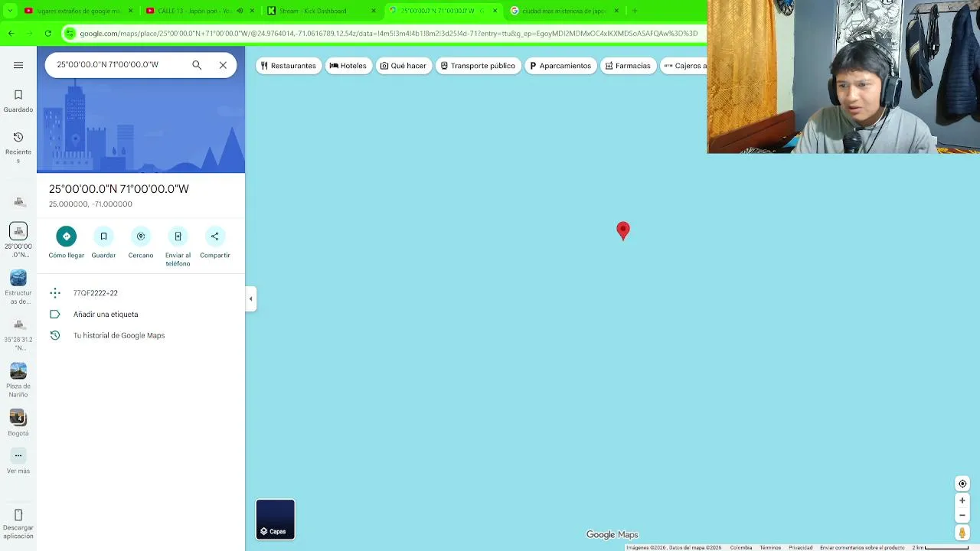The image size is (980, 551).
Task: Open Recientes history in sidebar
Action: tap(18, 147)
